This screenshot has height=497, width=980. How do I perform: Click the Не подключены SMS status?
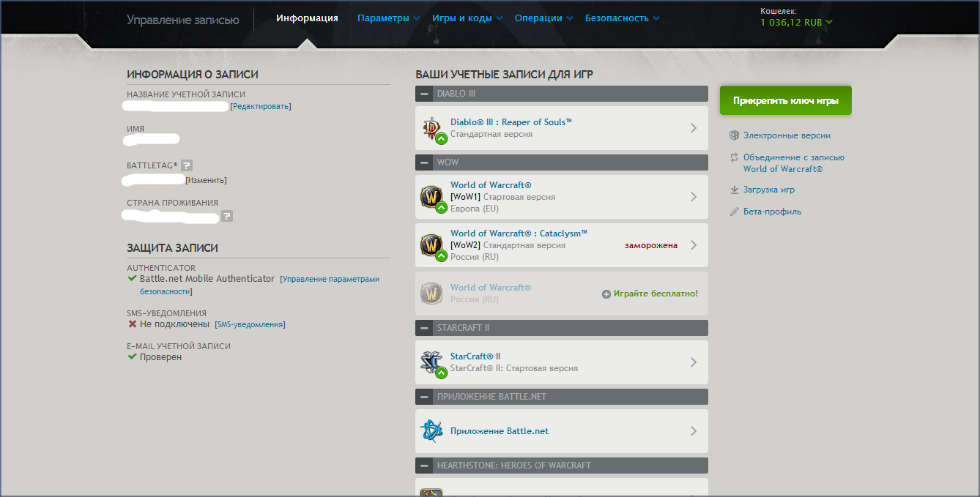point(174,324)
